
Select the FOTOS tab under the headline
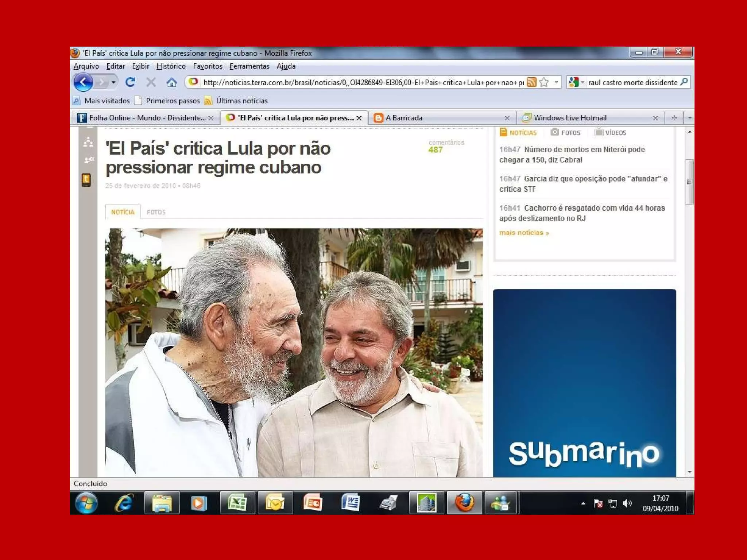[x=156, y=212]
